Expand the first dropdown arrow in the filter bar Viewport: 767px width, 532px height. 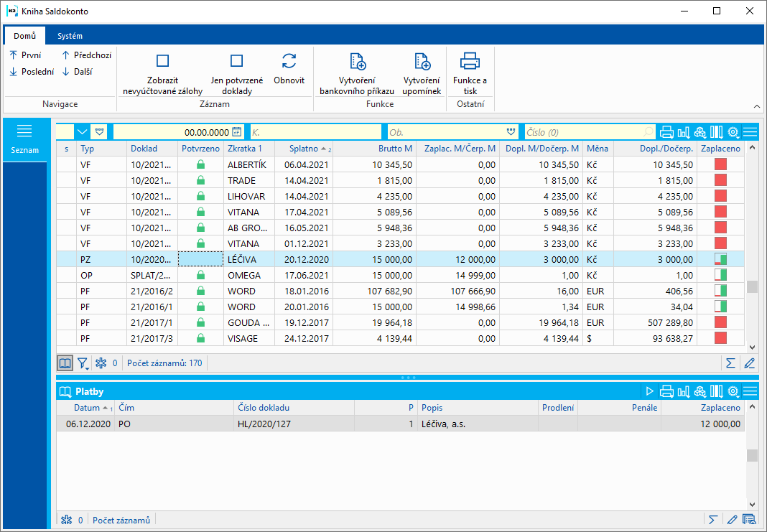(x=82, y=132)
